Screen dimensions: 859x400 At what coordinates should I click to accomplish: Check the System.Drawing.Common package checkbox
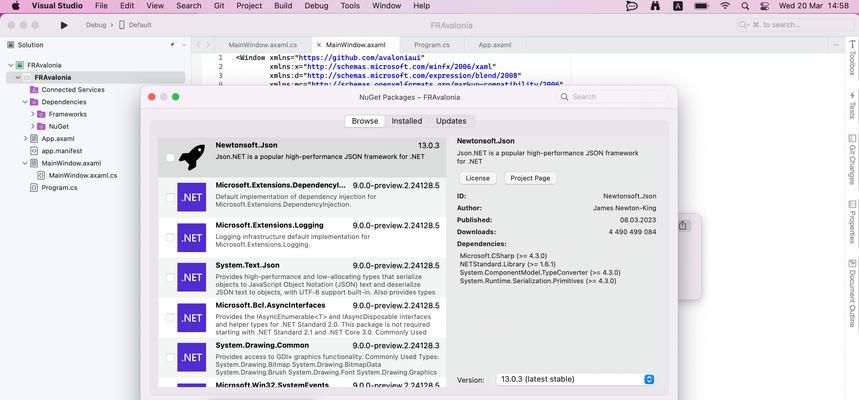[x=170, y=357]
